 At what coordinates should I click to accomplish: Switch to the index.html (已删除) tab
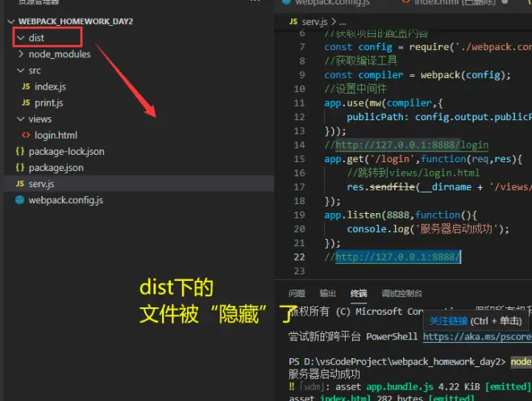click(455, 2)
